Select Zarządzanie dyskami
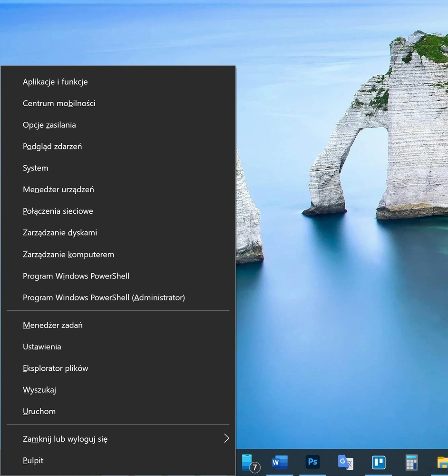The width and height of the screenshot is (448, 476). 118,233
